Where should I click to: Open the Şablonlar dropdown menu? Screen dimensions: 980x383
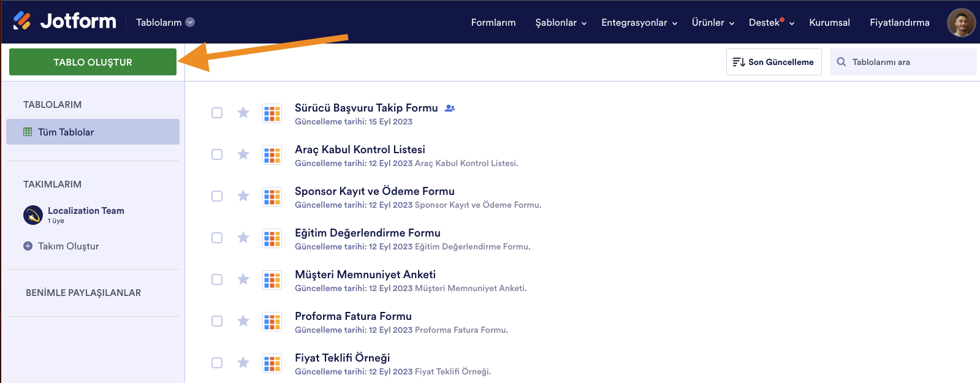[561, 23]
